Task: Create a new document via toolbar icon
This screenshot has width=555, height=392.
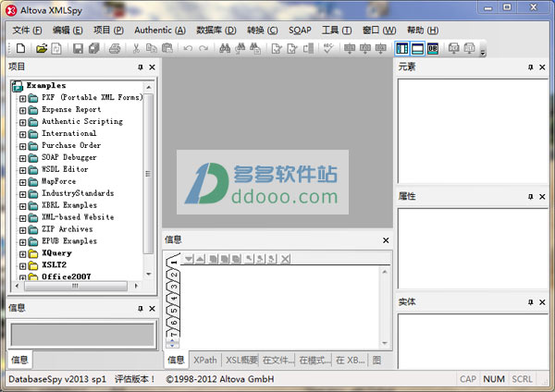Action: 21,48
